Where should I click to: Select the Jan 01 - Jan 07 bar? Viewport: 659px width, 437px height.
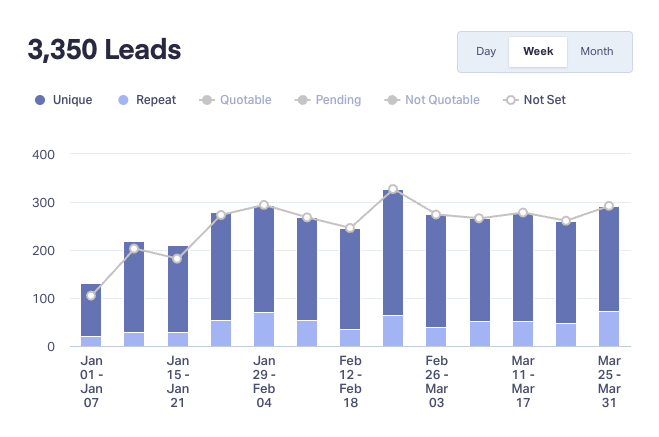click(91, 315)
